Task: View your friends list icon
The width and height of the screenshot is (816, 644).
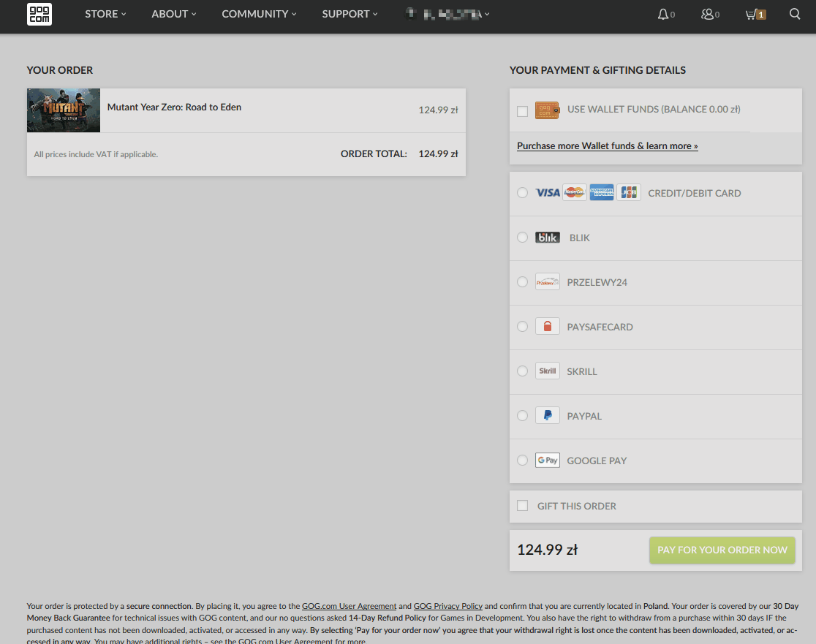Action: (x=707, y=14)
